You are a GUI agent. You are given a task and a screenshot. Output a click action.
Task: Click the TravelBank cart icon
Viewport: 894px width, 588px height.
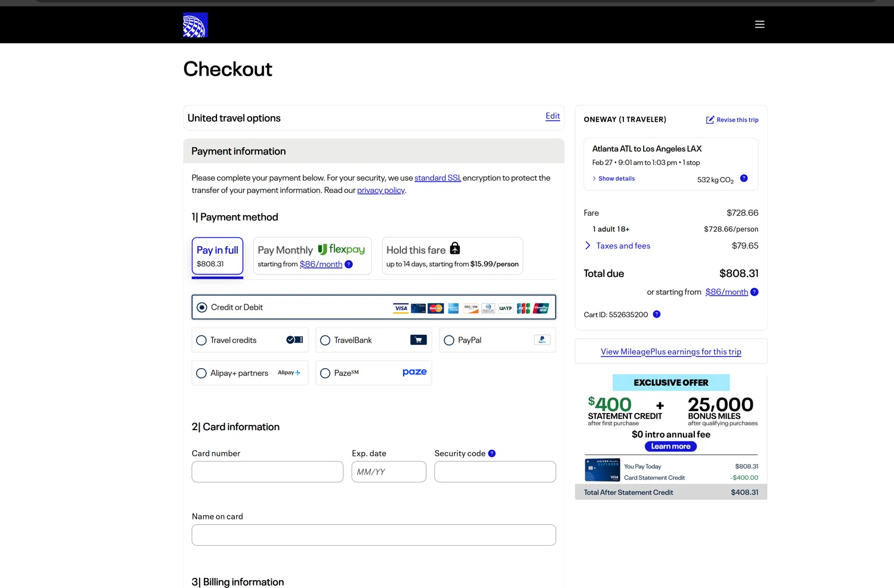click(x=418, y=340)
